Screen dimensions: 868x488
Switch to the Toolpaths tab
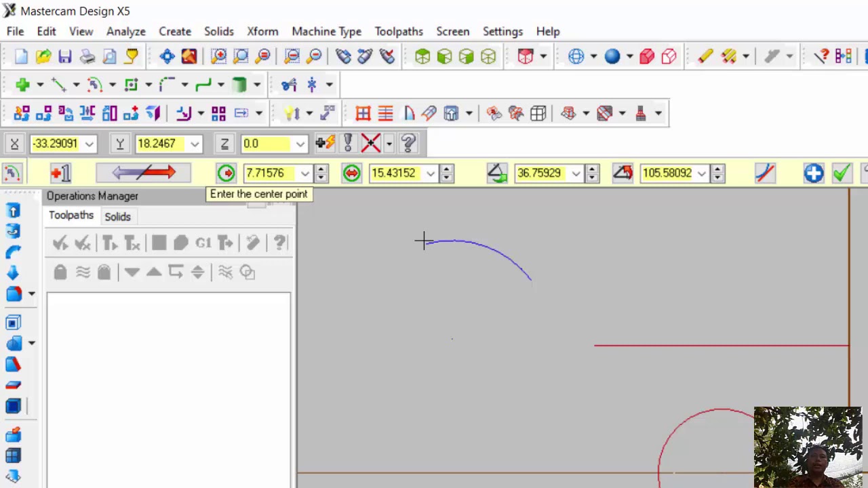pos(71,216)
